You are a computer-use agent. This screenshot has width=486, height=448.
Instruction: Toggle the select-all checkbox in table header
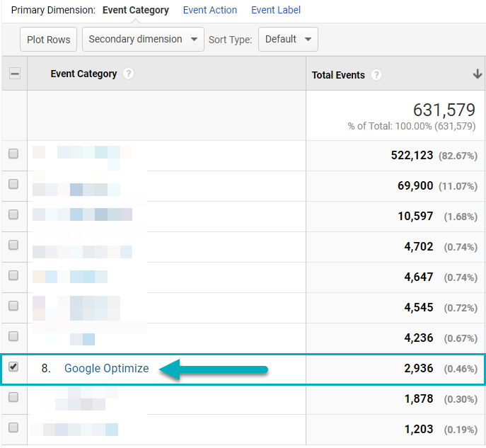point(14,74)
